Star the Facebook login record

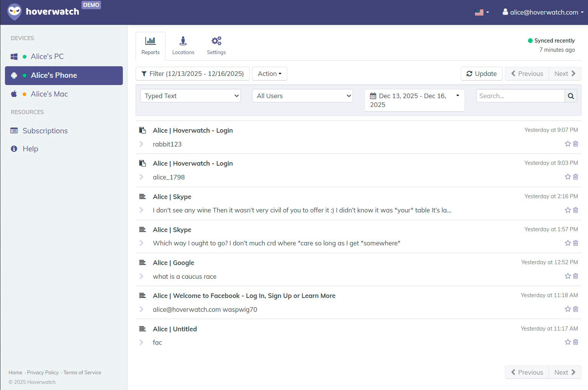coord(567,309)
